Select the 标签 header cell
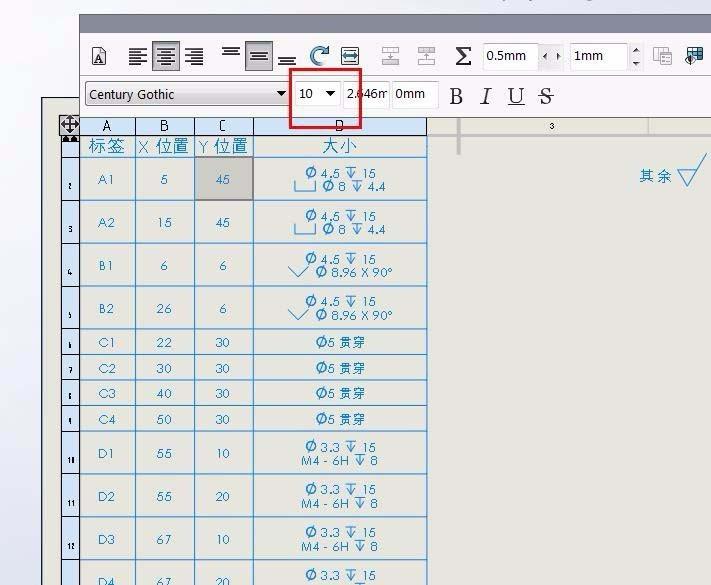 click(107, 146)
